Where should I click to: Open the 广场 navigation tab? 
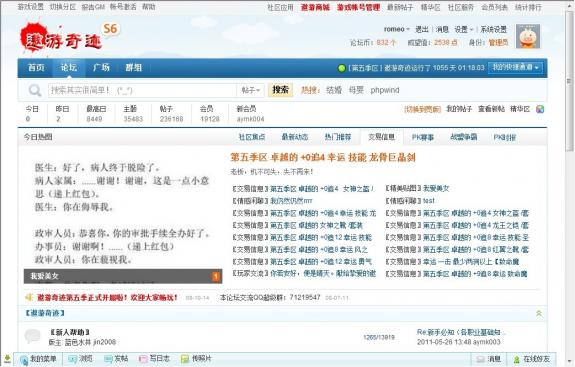point(101,68)
